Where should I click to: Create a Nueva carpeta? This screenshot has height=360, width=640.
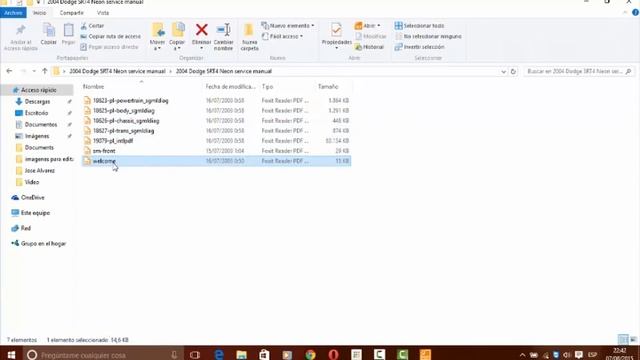click(x=249, y=37)
